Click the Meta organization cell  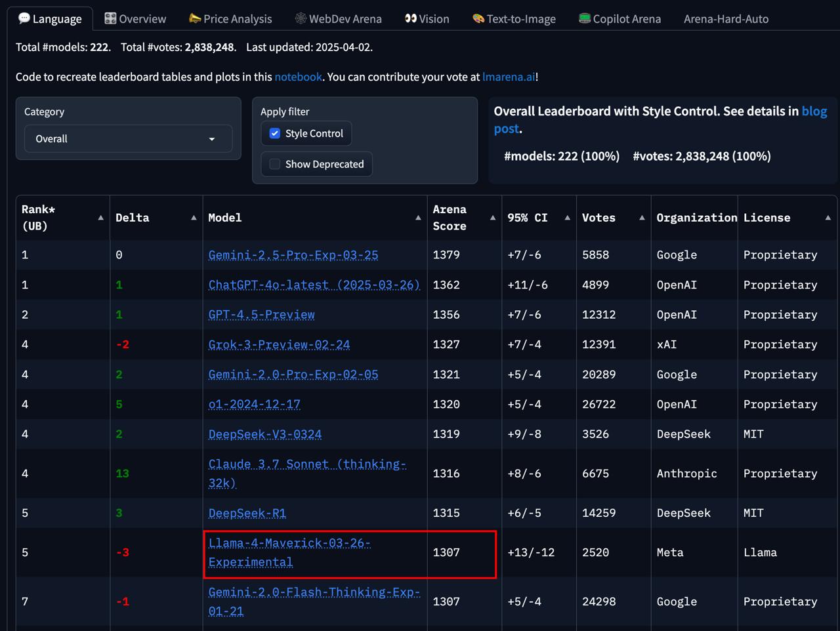tap(694, 552)
